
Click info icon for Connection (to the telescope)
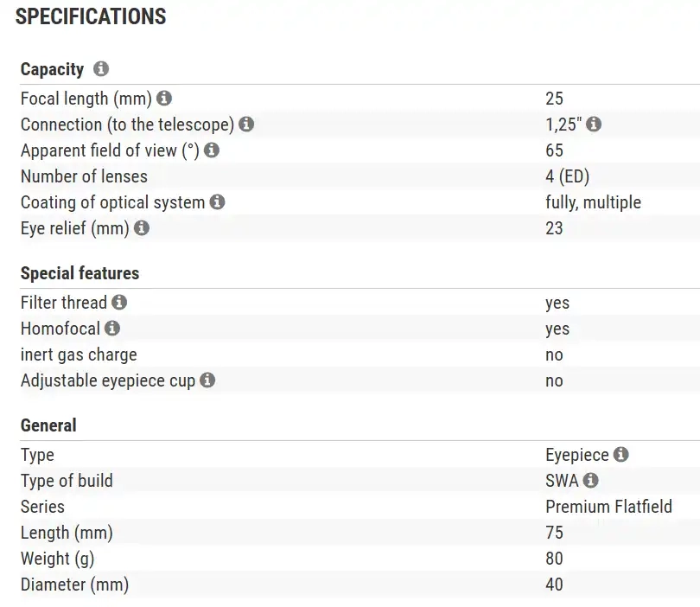(x=246, y=125)
